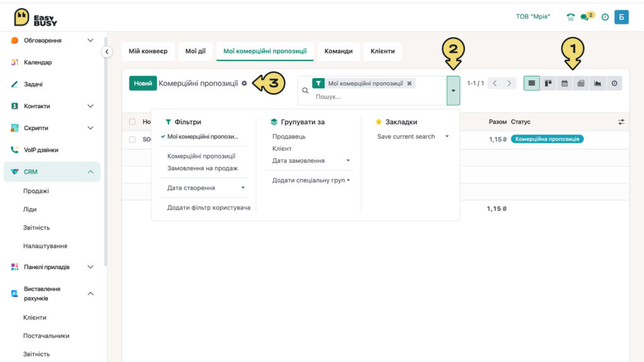Select Мої комерційні пропозиції tab
This screenshot has height=362, width=644.
pyautogui.click(x=265, y=52)
